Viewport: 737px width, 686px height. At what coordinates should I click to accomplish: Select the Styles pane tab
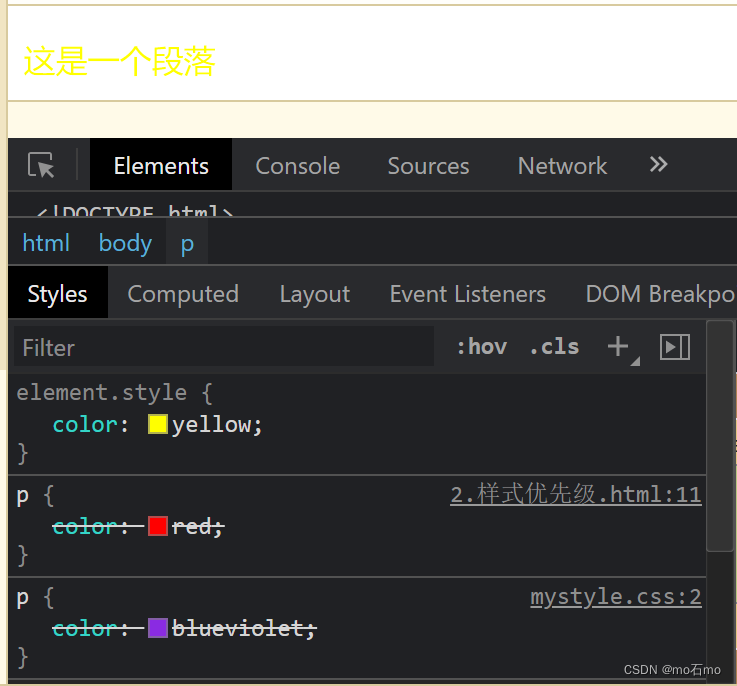click(x=58, y=292)
